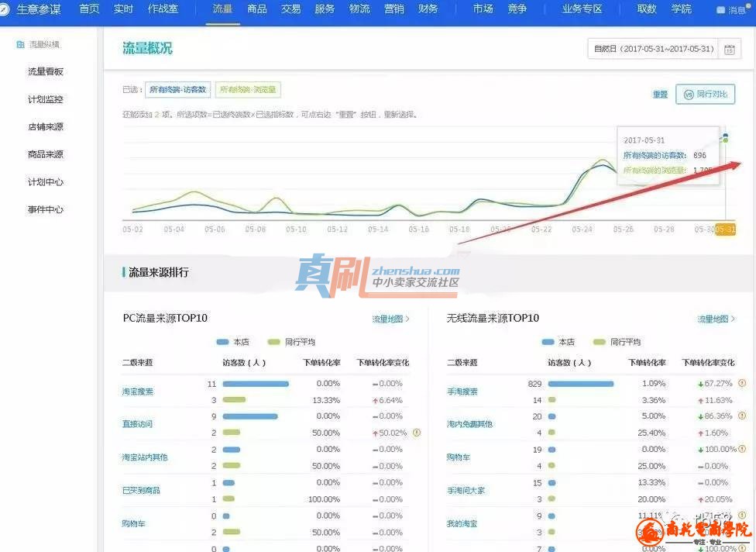The image size is (756, 552).
Task: Click info icon beside 直接访问 50.02% change
Action: coord(417,433)
